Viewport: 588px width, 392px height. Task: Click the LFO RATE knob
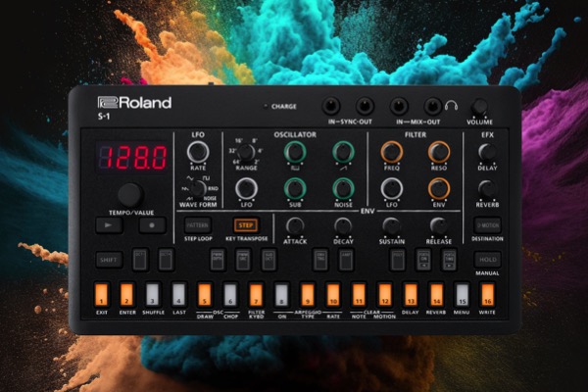pyautogui.click(x=198, y=152)
